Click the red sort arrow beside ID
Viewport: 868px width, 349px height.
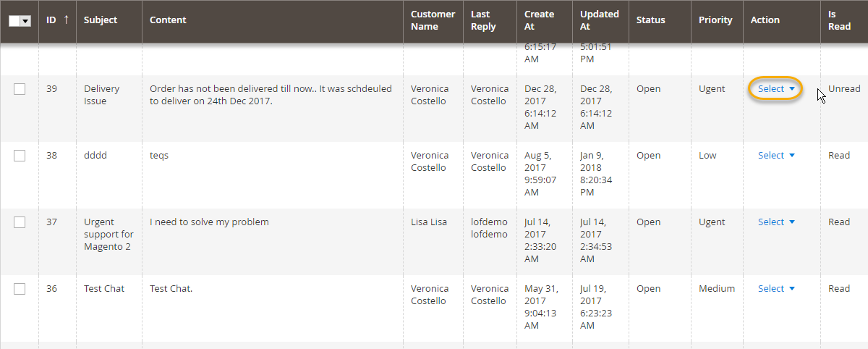coord(67,20)
